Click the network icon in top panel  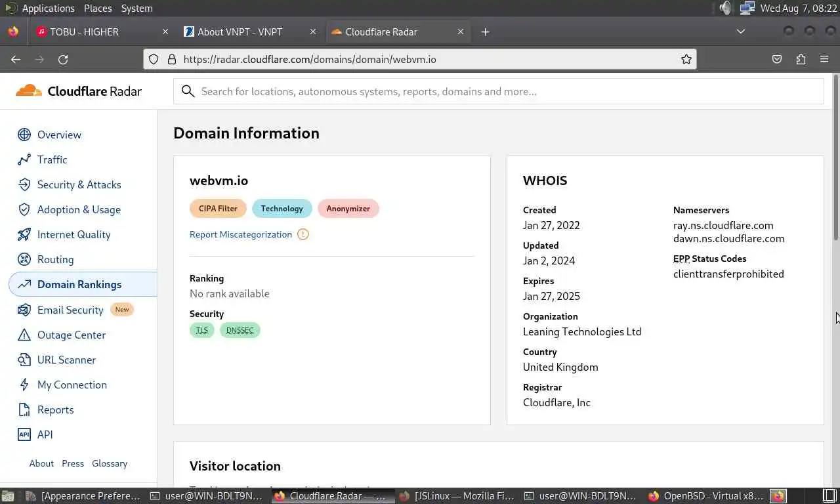click(747, 8)
